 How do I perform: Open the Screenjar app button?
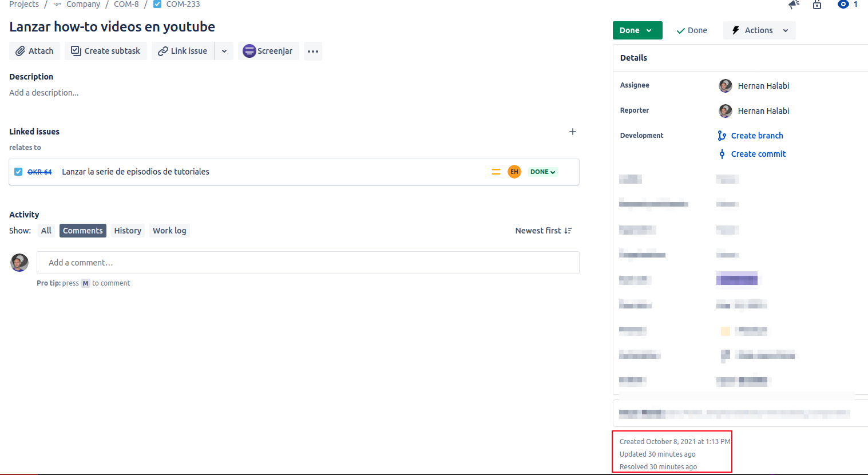pyautogui.click(x=268, y=51)
